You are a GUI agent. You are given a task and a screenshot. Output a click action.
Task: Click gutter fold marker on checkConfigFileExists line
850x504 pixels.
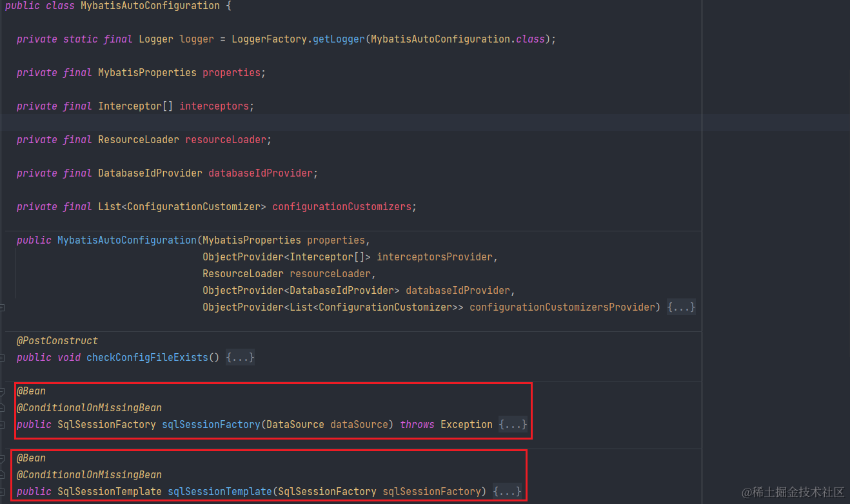[x=3, y=358]
